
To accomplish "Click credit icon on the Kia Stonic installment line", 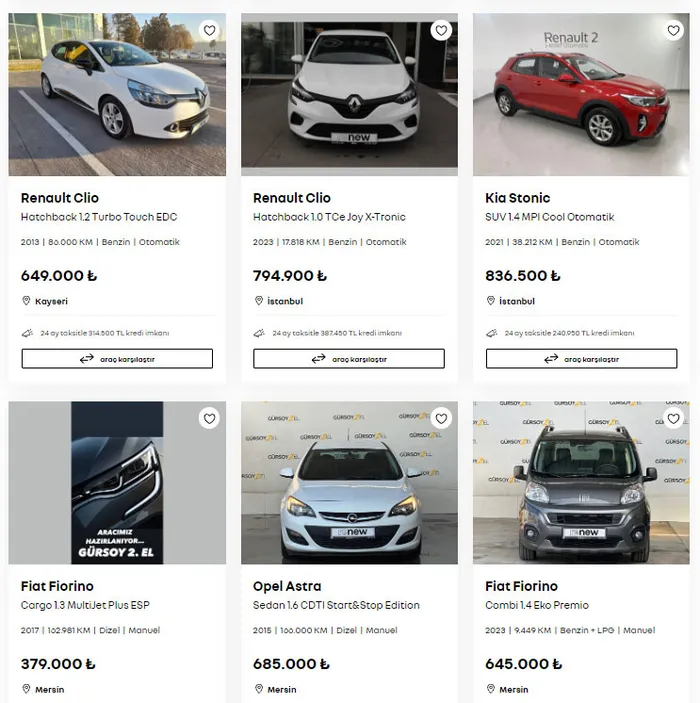I will pos(492,333).
